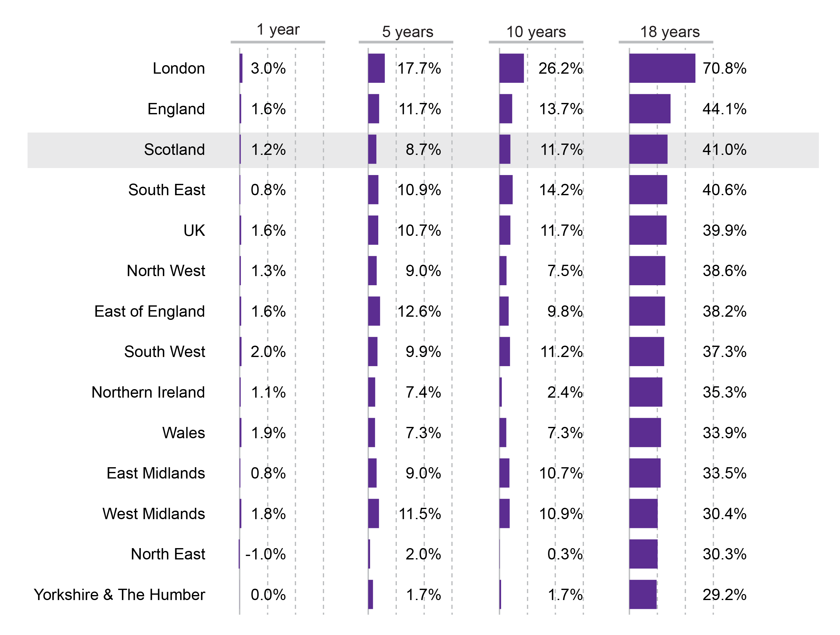Select the "18 years" column header

(670, 32)
